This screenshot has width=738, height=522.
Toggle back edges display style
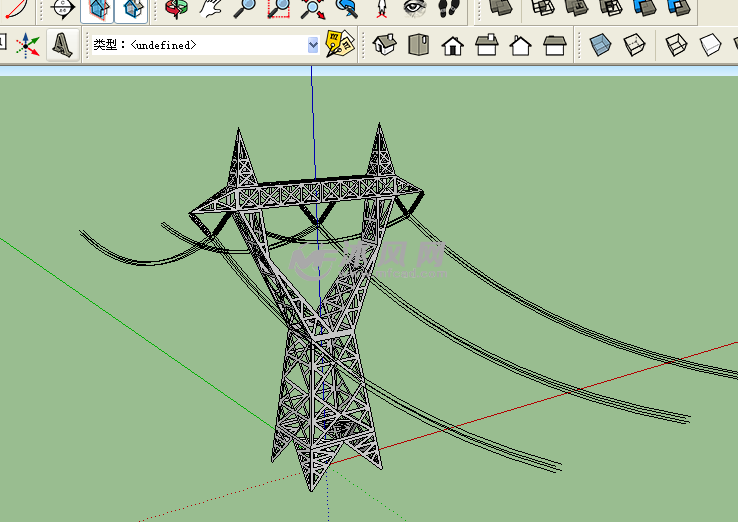coord(634,45)
